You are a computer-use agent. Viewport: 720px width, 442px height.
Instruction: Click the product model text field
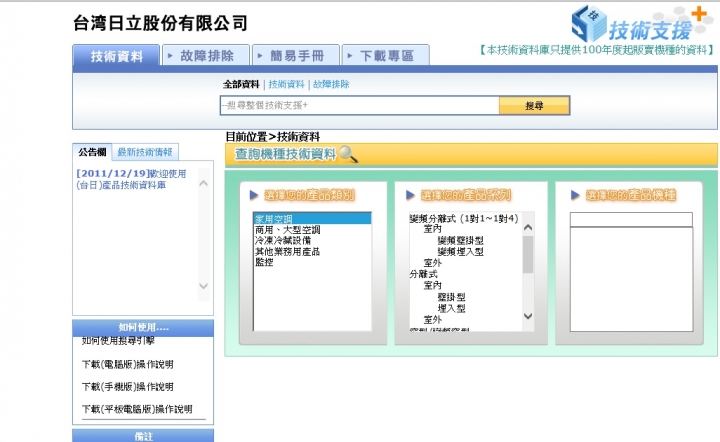[x=631, y=219]
